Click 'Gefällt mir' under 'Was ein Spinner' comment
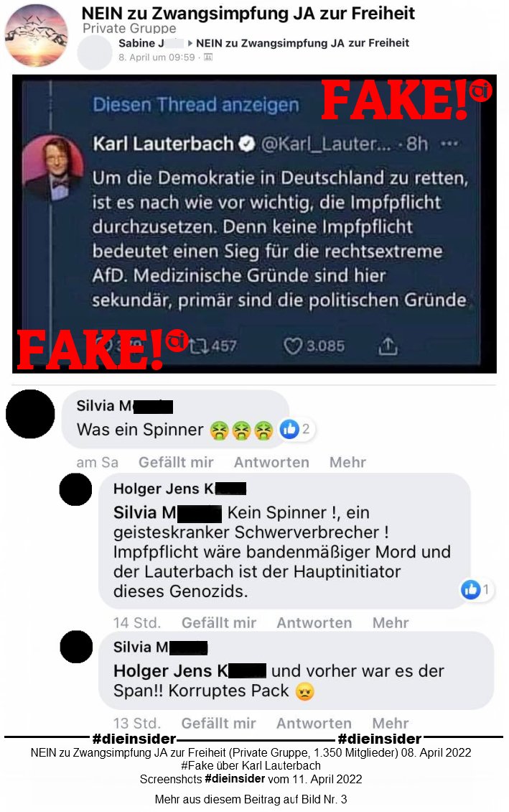This screenshot has height=812, width=509. tap(176, 462)
